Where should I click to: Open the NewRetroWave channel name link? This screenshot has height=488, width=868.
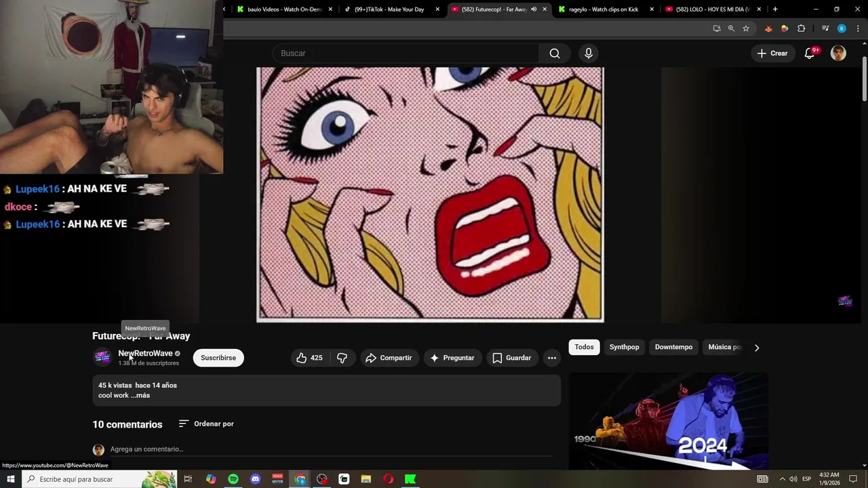(x=145, y=353)
